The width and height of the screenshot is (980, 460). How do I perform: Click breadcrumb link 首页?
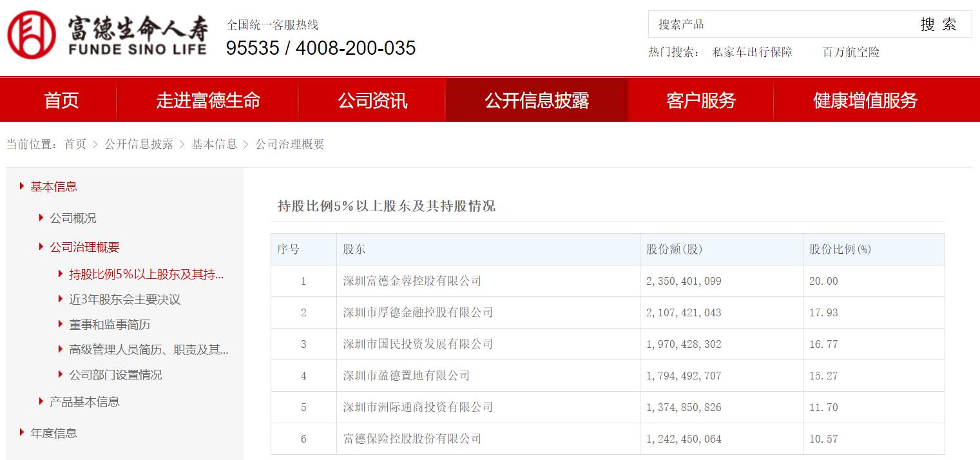point(75,144)
